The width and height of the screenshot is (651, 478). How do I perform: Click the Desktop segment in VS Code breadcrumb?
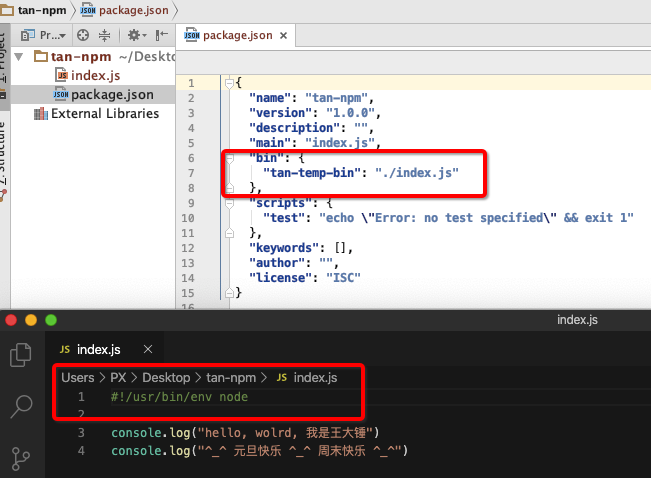(165, 377)
